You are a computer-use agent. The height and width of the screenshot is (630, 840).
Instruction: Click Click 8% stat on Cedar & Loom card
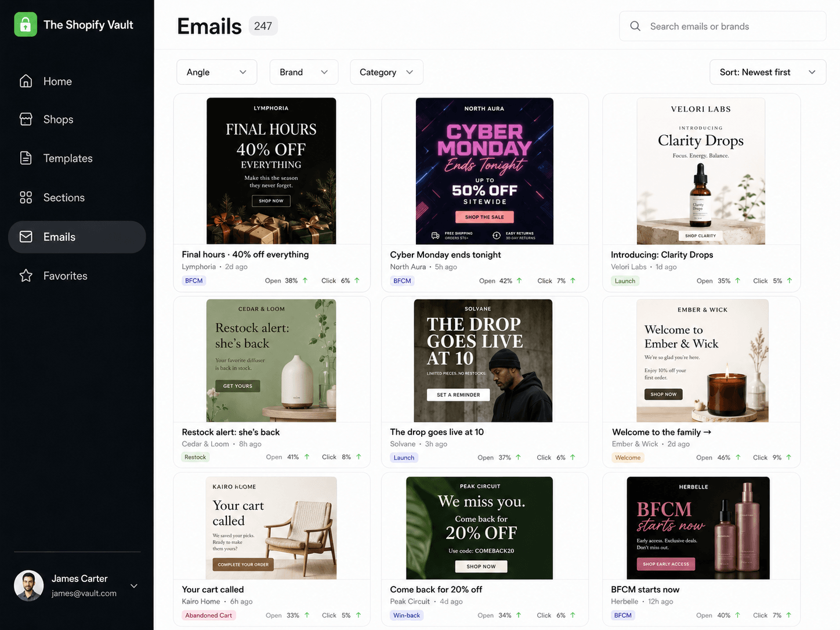341,457
